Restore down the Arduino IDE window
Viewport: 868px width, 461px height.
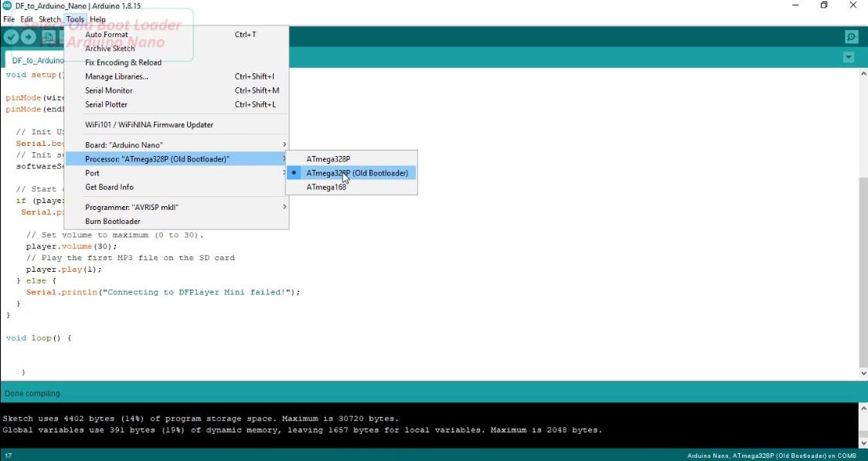tap(824, 5)
